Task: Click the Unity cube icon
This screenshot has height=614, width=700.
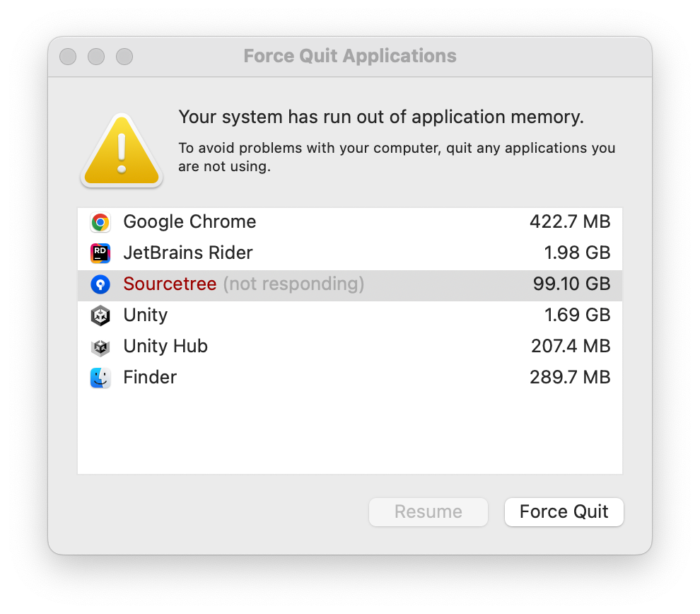Action: tap(100, 315)
